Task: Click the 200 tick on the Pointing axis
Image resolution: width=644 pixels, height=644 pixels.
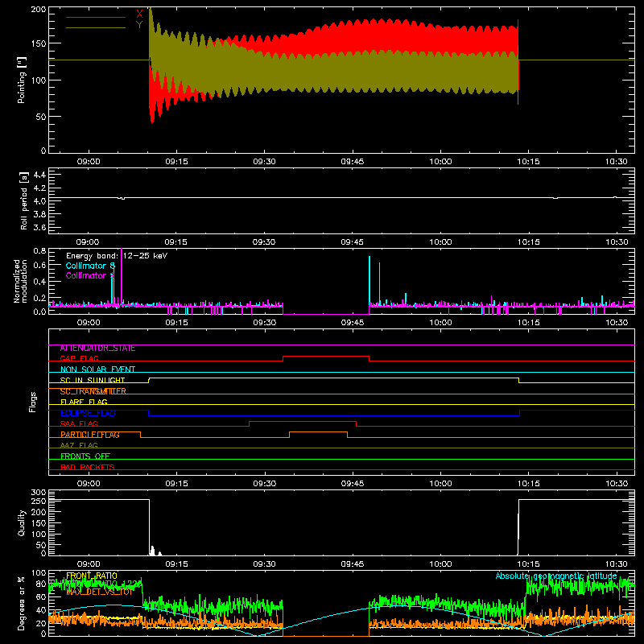Action: (38, 10)
